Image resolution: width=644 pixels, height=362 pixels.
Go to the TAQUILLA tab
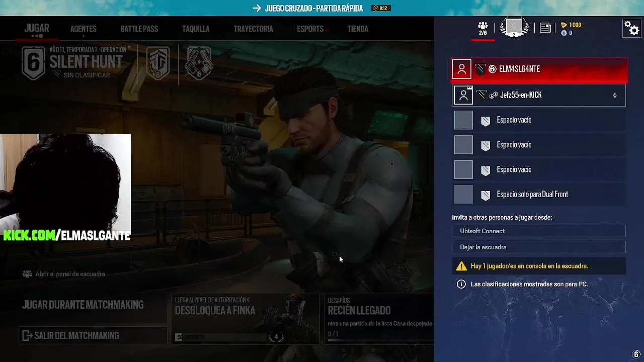tap(196, 29)
